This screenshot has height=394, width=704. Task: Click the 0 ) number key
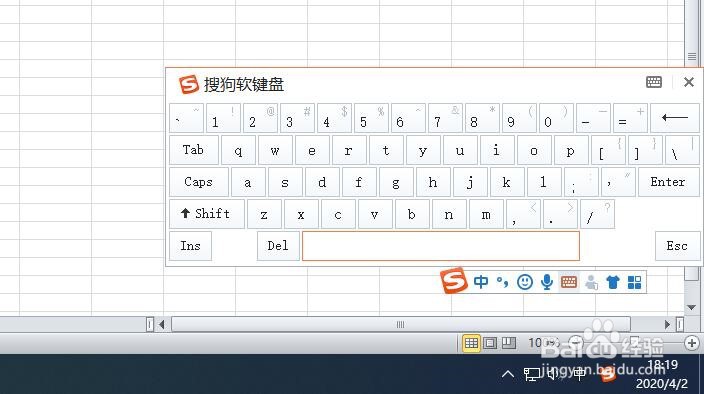(556, 118)
